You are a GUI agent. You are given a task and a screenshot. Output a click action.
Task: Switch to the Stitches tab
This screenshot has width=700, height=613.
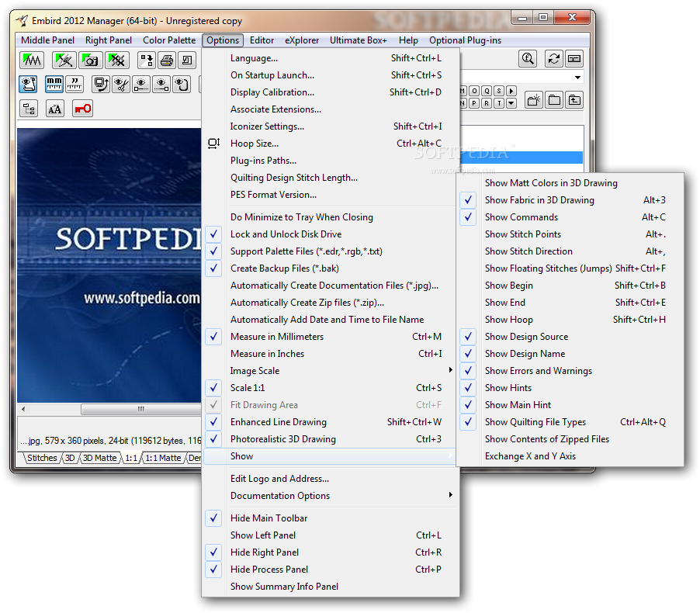tap(42, 458)
